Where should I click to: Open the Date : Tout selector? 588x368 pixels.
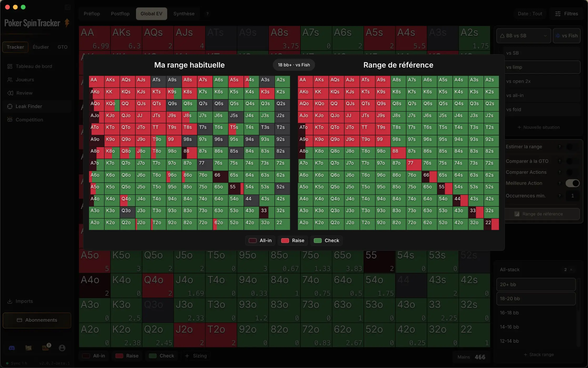tap(530, 14)
